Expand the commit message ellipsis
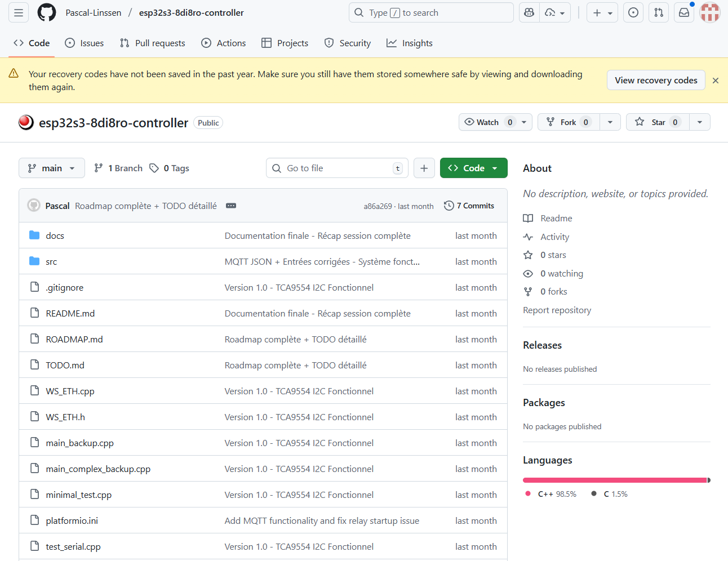The image size is (728, 561). click(231, 206)
